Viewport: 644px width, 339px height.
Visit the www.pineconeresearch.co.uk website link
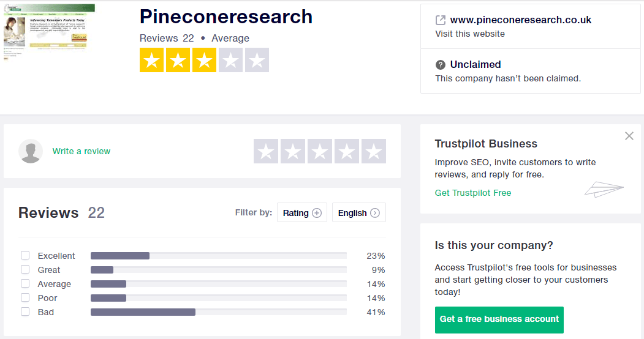[521, 20]
